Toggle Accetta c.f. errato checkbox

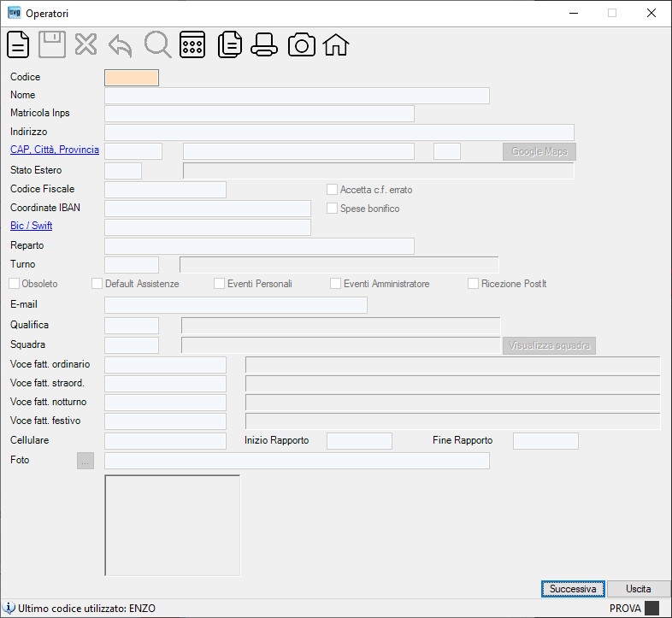point(332,190)
